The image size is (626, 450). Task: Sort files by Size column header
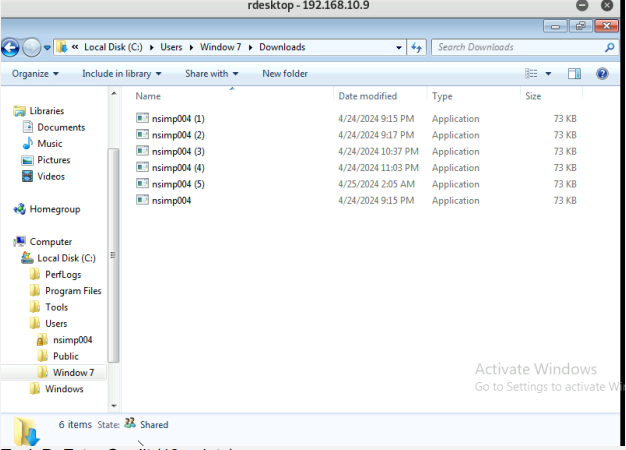click(x=533, y=96)
